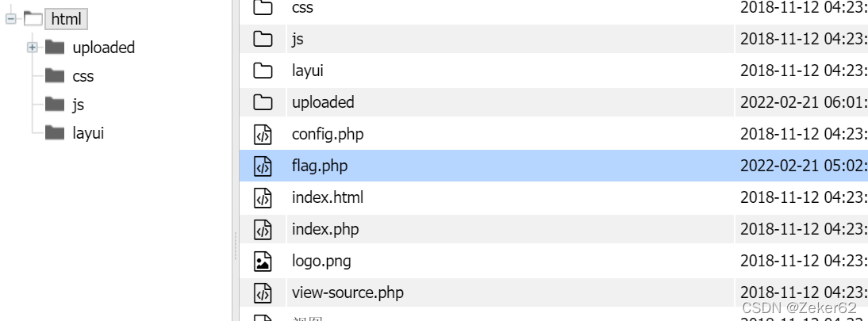Collapse the html tree node
Screen dimensions: 868x321
click(10, 19)
